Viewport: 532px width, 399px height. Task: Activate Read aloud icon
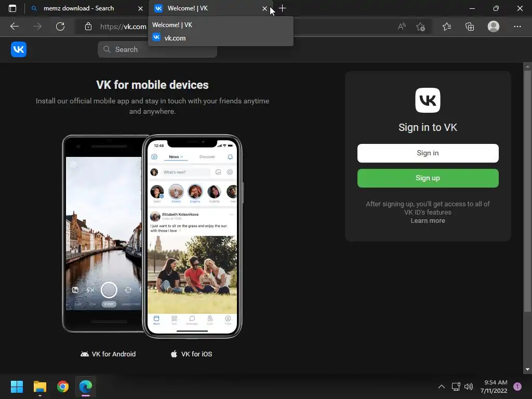(x=402, y=26)
